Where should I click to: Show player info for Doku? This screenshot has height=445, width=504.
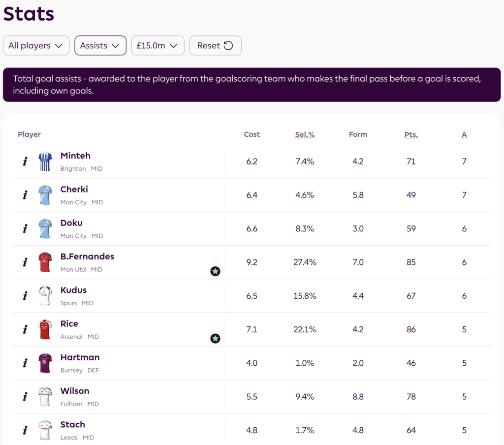pyautogui.click(x=25, y=228)
